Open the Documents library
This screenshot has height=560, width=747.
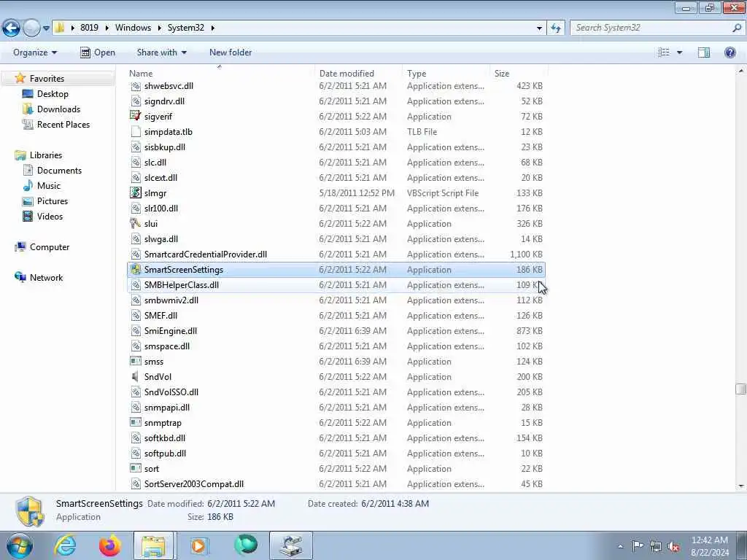coord(59,171)
